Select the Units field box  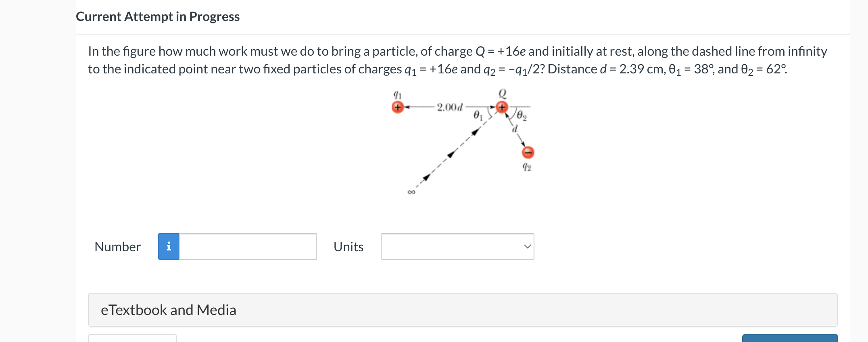[x=457, y=246]
